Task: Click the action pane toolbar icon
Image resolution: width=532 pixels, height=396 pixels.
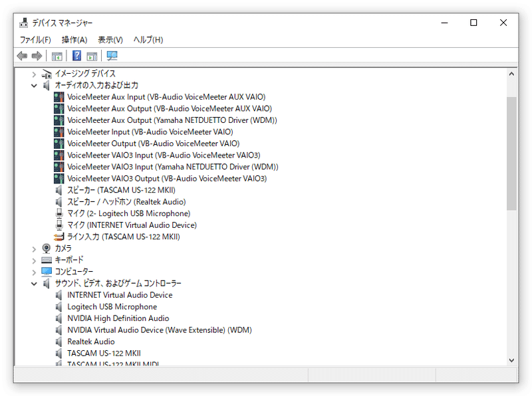Action: [x=92, y=56]
